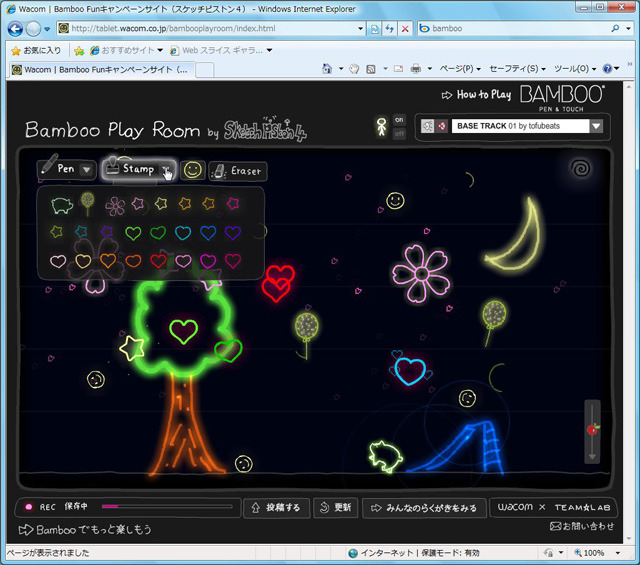Open the セーフティ(S) menu
The width and height of the screenshot is (640, 565).
tap(517, 69)
